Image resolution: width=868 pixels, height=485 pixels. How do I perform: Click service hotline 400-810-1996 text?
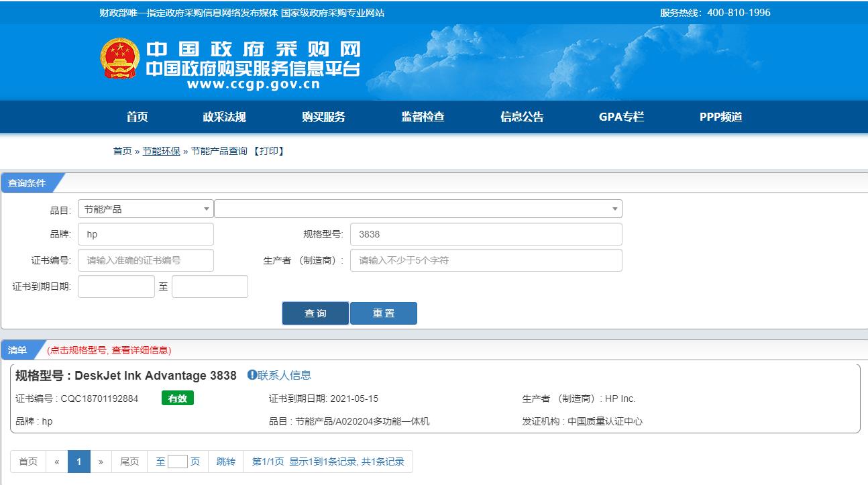(739, 13)
